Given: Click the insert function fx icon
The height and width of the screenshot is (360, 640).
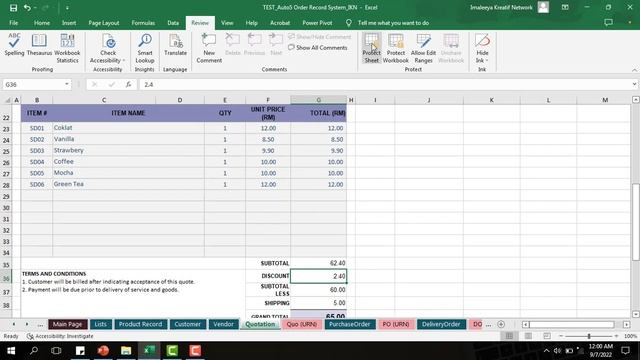Looking at the screenshot, I should tap(128, 84).
